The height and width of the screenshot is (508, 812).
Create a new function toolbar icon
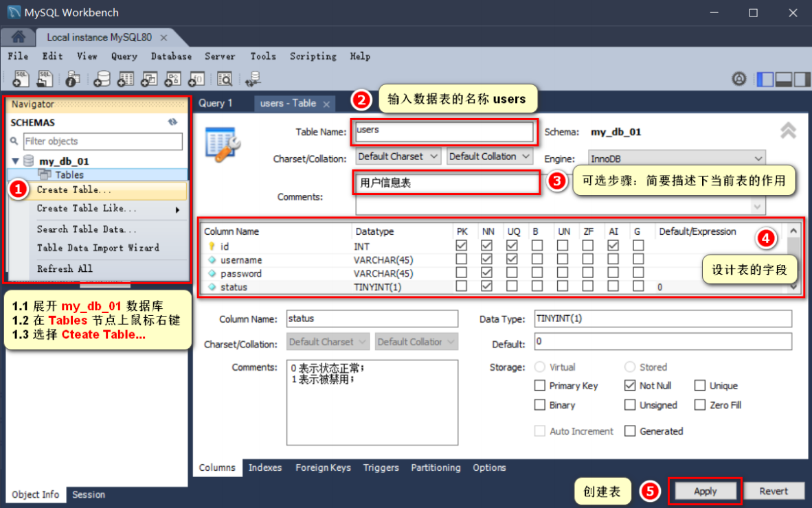pos(196,79)
